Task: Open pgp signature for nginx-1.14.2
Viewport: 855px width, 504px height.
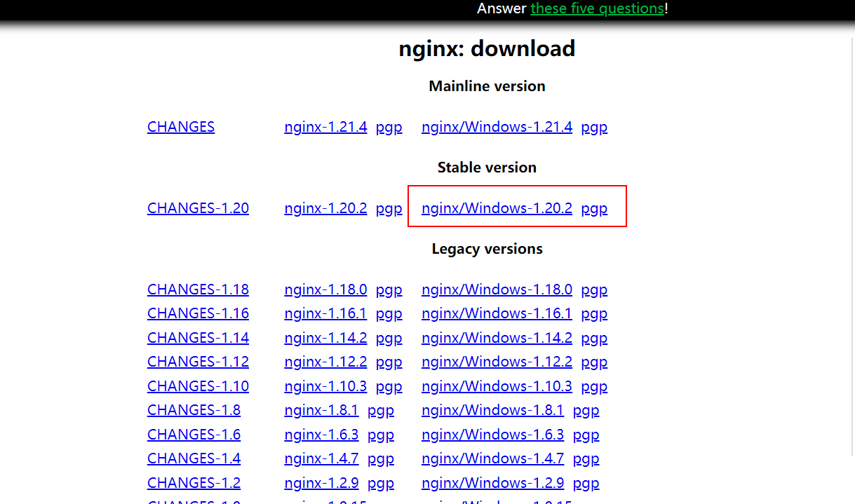Action: click(389, 339)
